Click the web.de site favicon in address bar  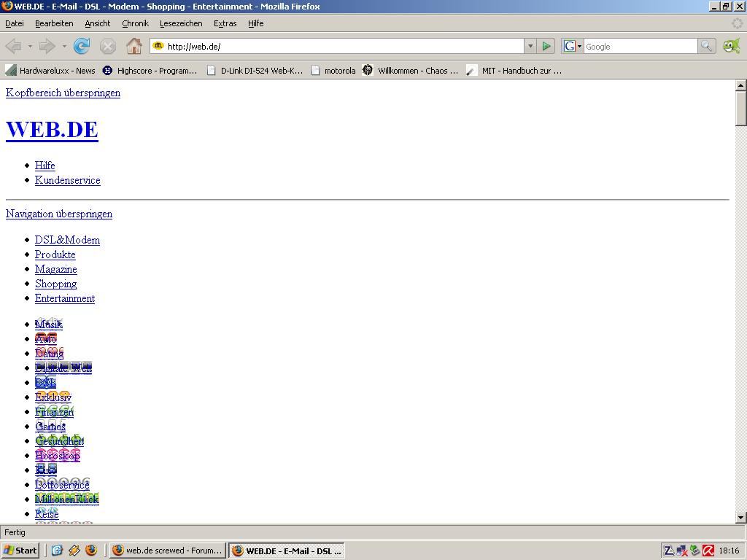158,46
